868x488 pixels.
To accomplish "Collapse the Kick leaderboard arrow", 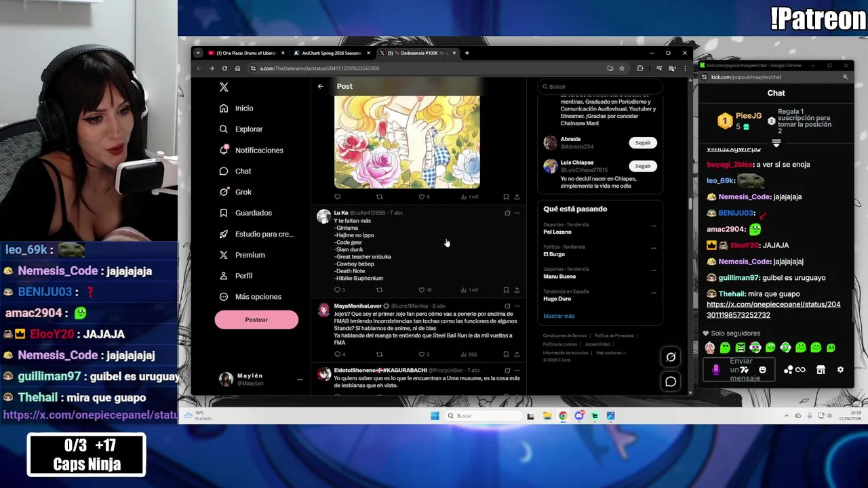I will click(x=776, y=143).
